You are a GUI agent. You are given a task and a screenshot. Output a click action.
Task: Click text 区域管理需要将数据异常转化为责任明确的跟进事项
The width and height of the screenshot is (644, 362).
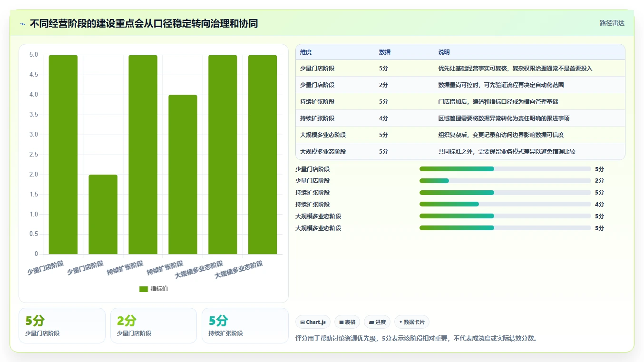click(x=504, y=118)
